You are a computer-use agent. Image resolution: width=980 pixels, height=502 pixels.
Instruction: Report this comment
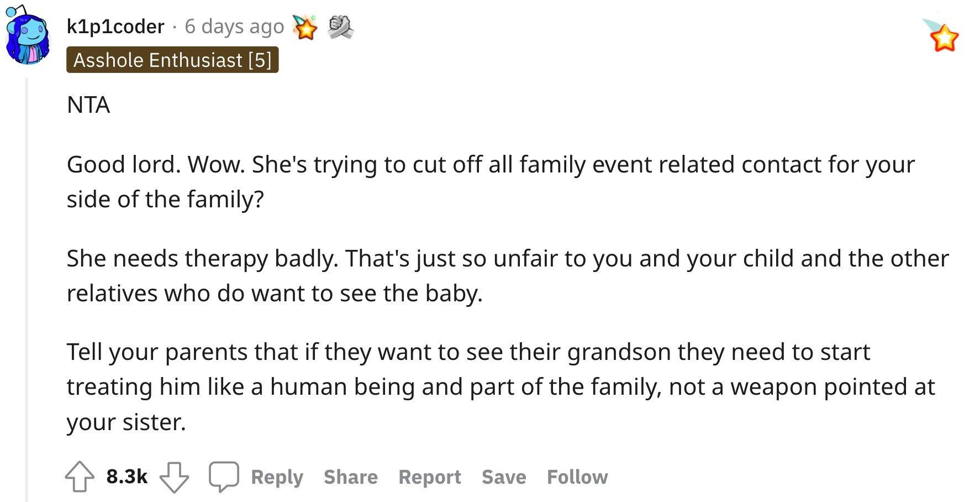[x=430, y=477]
